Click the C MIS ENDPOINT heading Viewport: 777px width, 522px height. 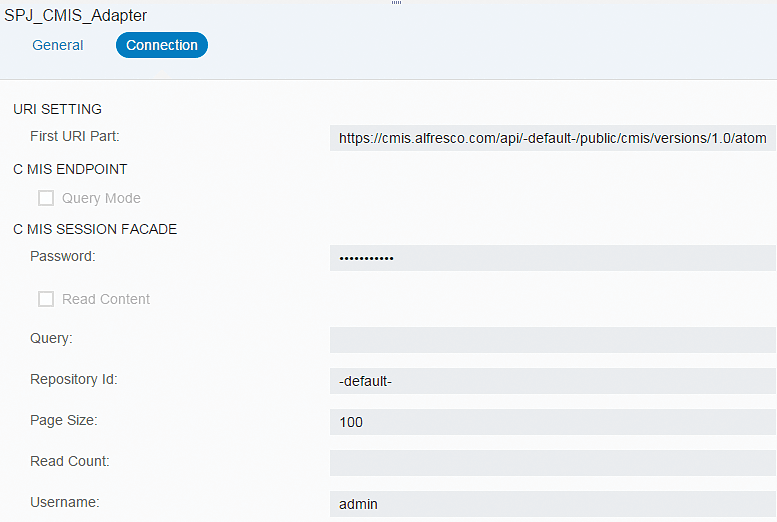[70, 170]
